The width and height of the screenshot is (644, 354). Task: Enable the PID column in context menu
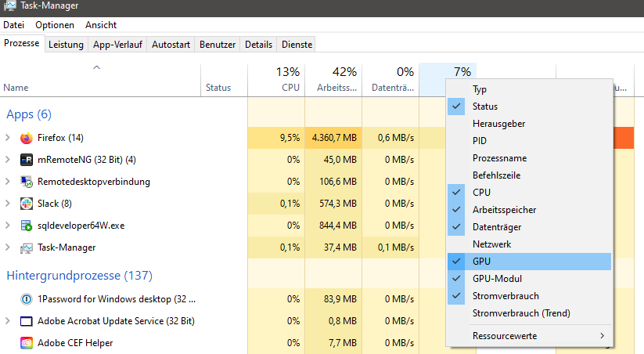tap(480, 141)
